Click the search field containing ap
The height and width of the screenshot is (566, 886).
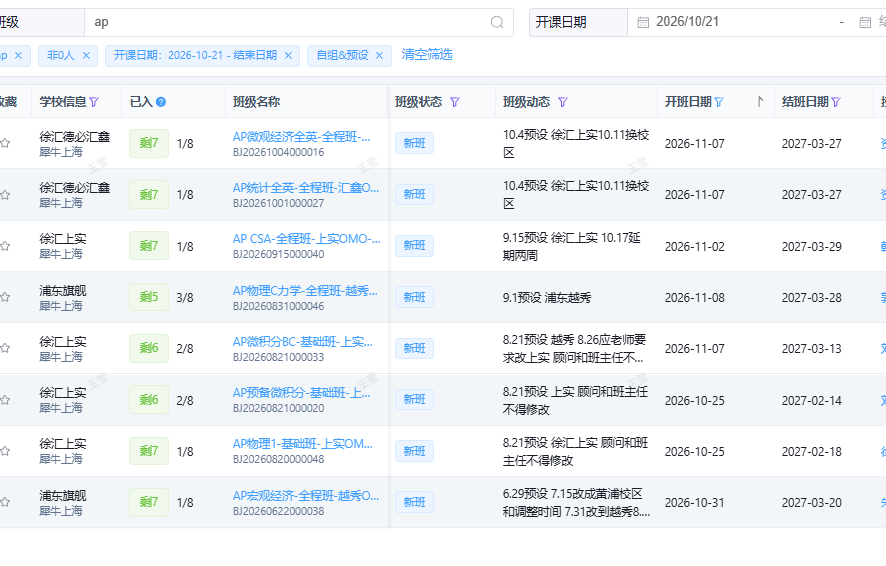pyautogui.click(x=298, y=22)
